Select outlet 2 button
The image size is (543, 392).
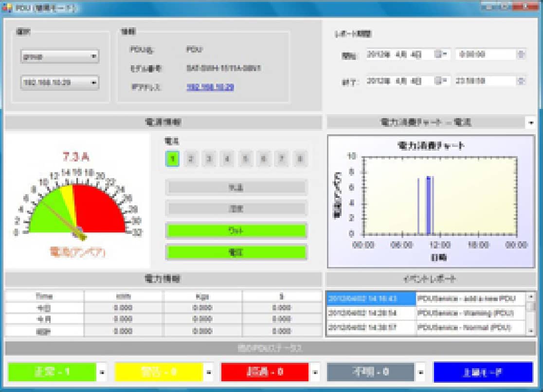(x=191, y=159)
